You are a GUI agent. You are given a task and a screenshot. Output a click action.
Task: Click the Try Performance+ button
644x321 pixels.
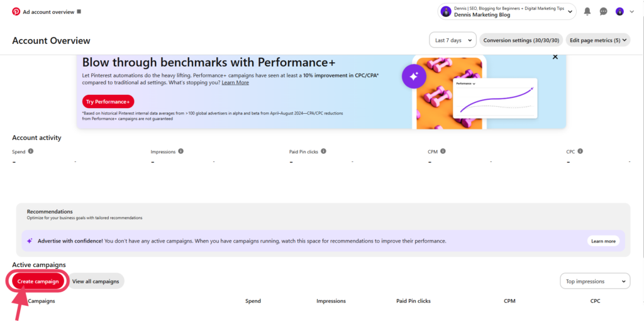[x=108, y=101]
